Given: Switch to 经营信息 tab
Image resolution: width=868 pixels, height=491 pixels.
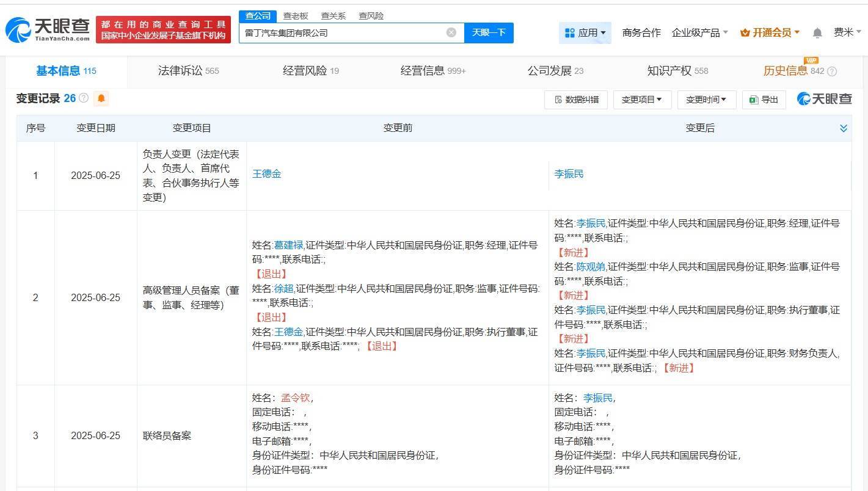Looking at the screenshot, I should coord(433,71).
